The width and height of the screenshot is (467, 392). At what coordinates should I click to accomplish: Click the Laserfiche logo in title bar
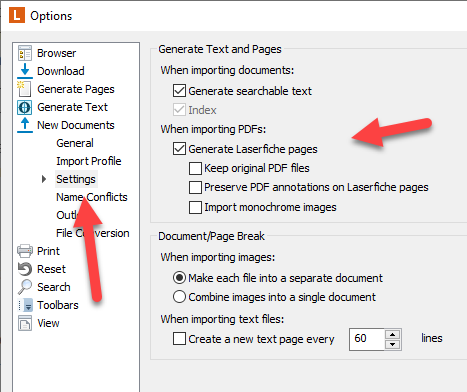coord(17,16)
